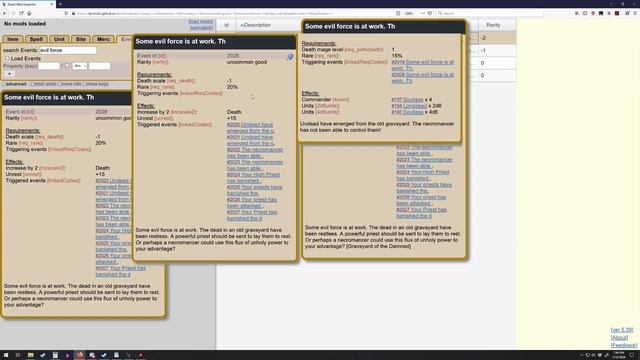Screen dimensions: 640x360
Task: Toggle the show keys checkbox
Action: (x=84, y=84)
